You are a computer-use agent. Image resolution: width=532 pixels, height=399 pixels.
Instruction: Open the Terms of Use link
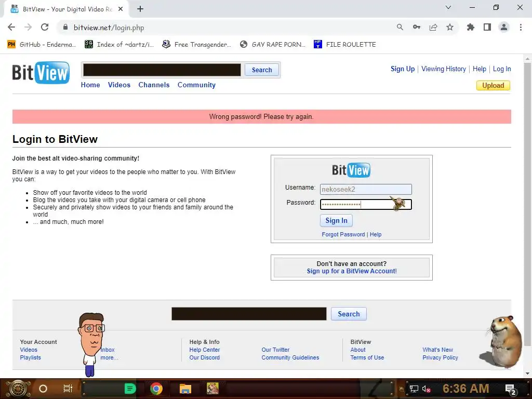[x=367, y=357]
